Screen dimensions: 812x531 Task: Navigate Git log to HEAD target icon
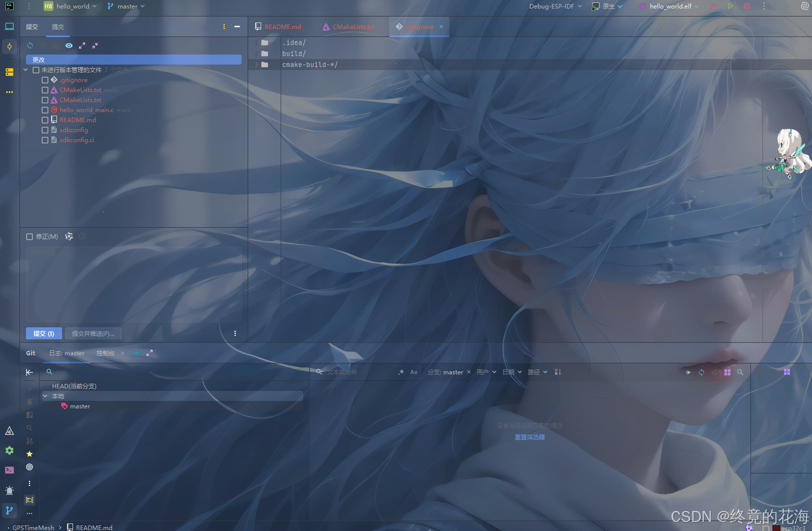click(x=30, y=467)
